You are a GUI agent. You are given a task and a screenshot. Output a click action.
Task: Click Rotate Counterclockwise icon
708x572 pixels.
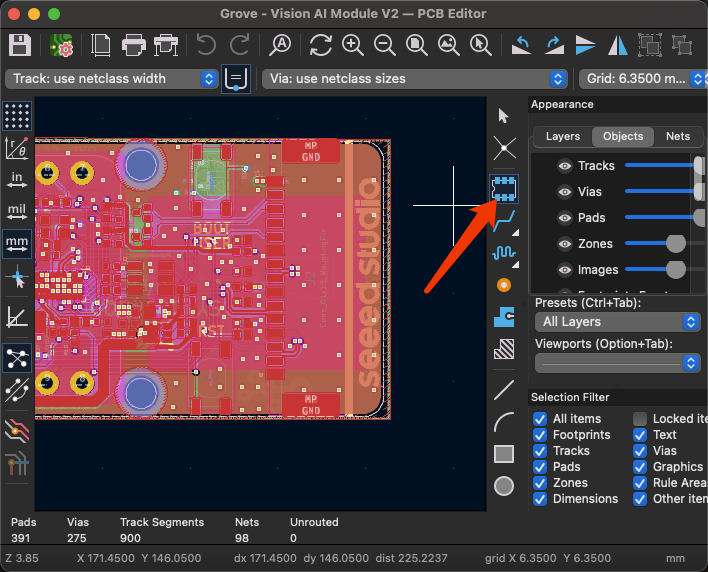point(522,45)
